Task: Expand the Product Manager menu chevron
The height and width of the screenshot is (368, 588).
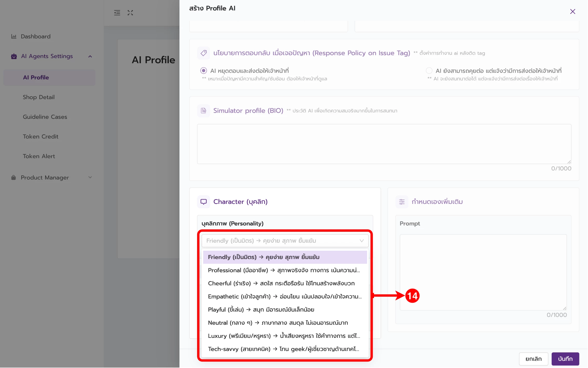Action: click(x=90, y=178)
